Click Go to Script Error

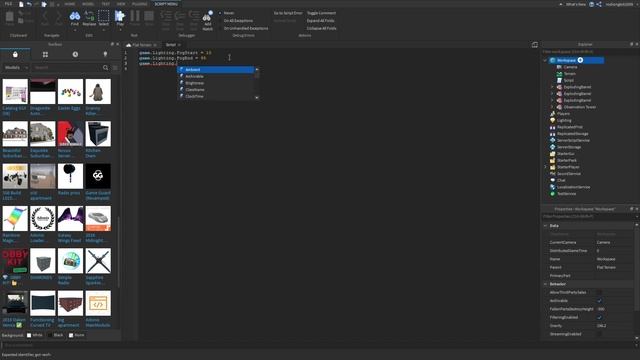click(x=288, y=13)
